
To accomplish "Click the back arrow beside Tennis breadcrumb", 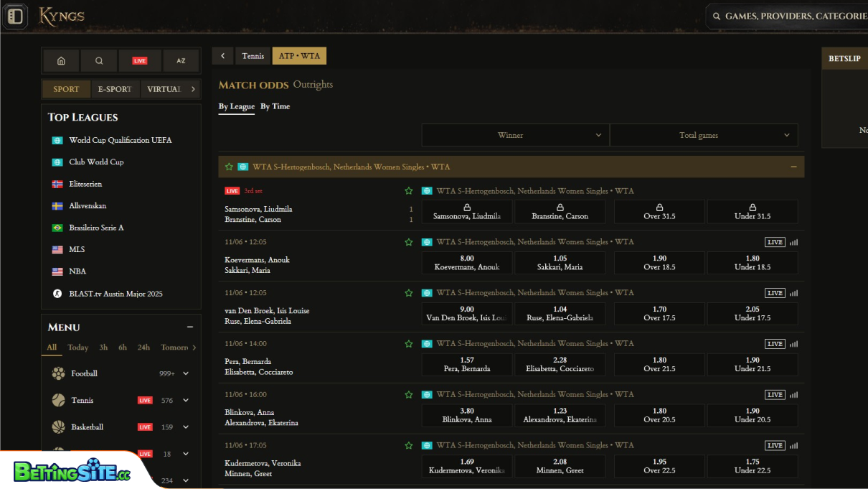I will pos(222,56).
